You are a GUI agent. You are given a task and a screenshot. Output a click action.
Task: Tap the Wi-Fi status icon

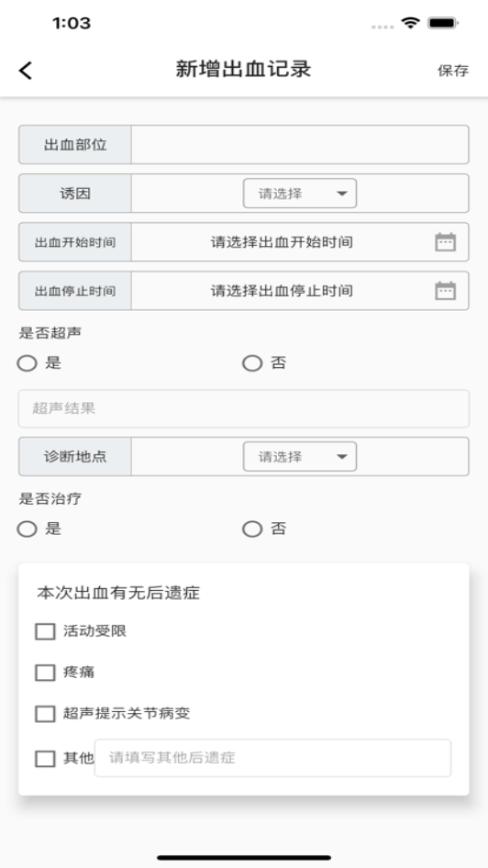pyautogui.click(x=411, y=23)
